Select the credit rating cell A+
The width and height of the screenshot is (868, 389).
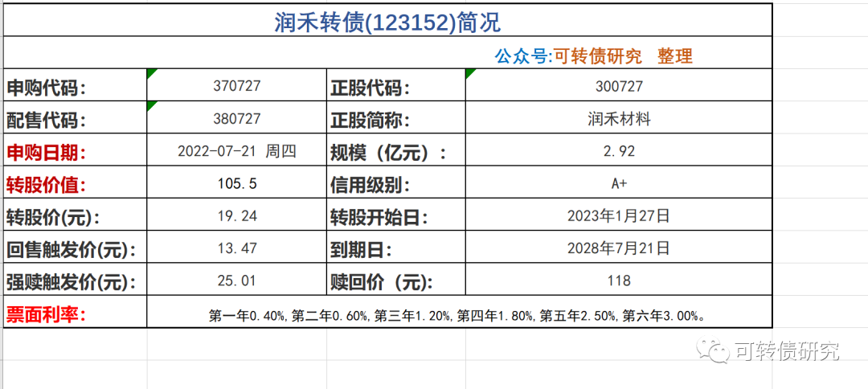(619, 184)
